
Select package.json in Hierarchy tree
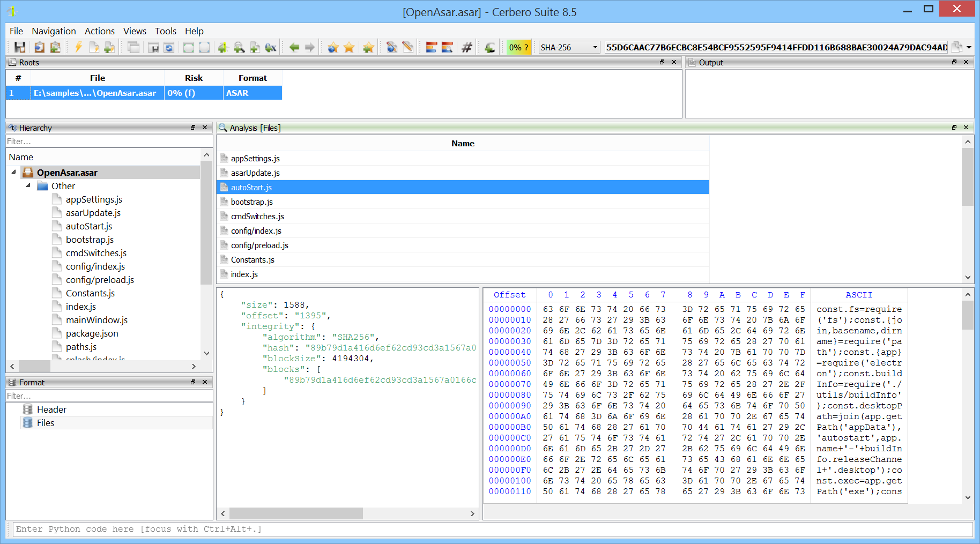[92, 333]
